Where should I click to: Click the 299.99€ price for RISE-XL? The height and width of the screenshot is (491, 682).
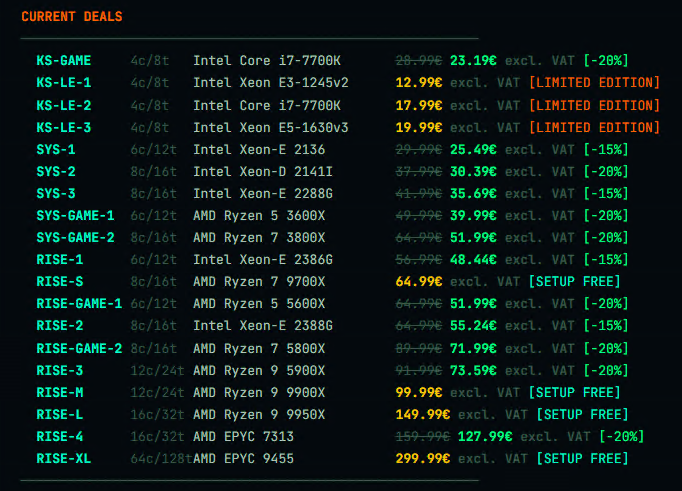pos(426,457)
